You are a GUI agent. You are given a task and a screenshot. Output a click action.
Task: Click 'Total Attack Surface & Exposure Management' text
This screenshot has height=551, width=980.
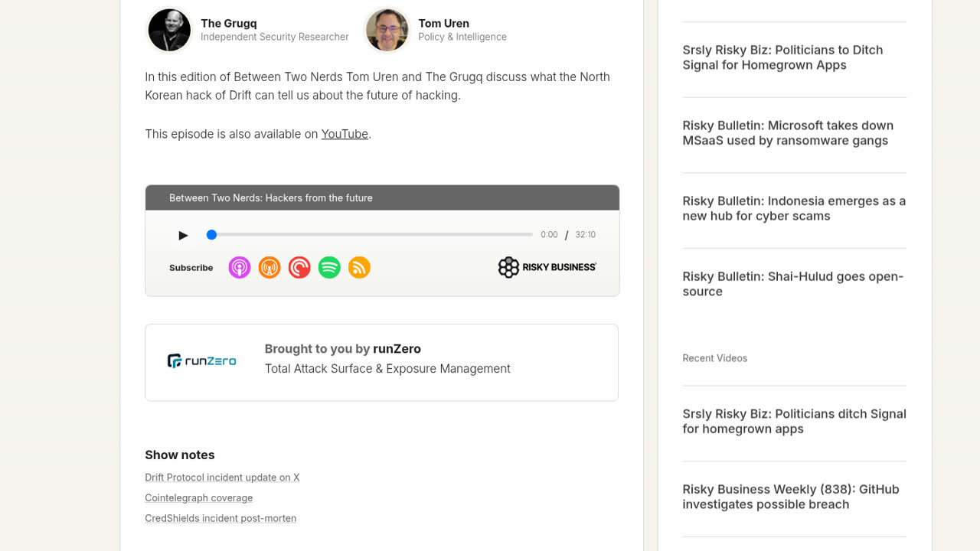[x=387, y=369]
